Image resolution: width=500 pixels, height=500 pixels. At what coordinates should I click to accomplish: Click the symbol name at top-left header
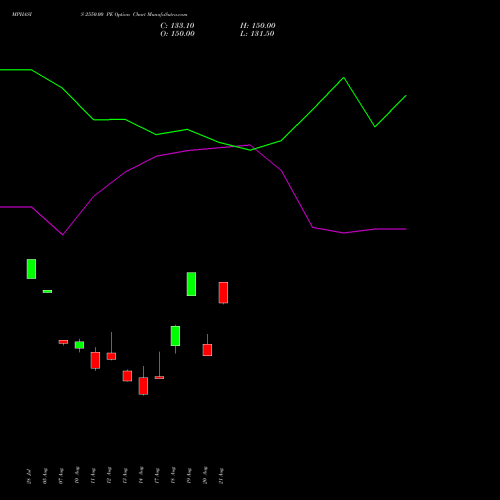(x=22, y=14)
